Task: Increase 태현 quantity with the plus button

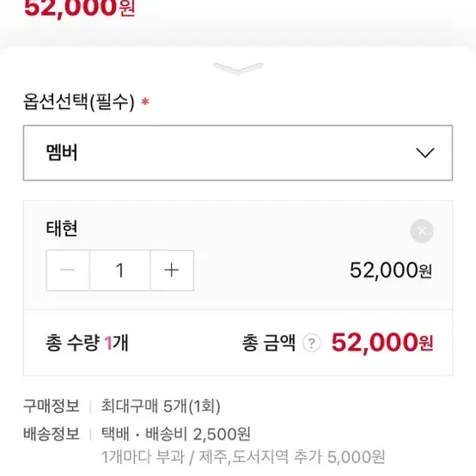Action: pos(172,270)
